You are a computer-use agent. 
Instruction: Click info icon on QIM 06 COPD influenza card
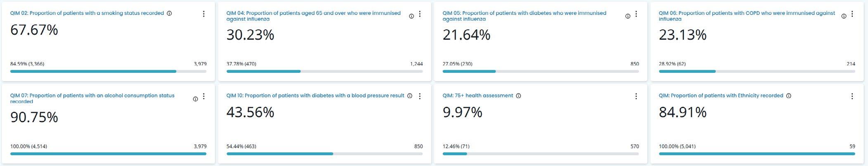click(x=844, y=16)
